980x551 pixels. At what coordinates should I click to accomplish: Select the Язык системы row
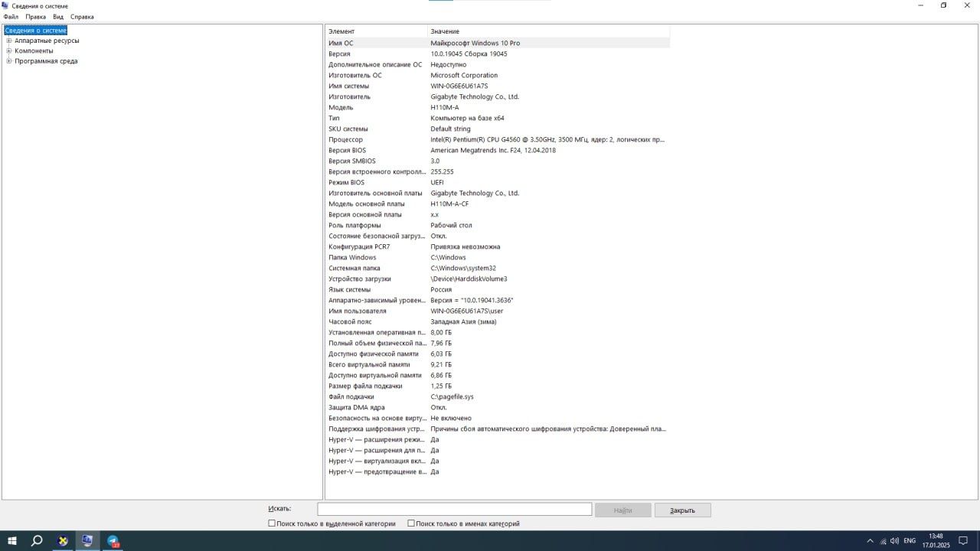coord(498,290)
